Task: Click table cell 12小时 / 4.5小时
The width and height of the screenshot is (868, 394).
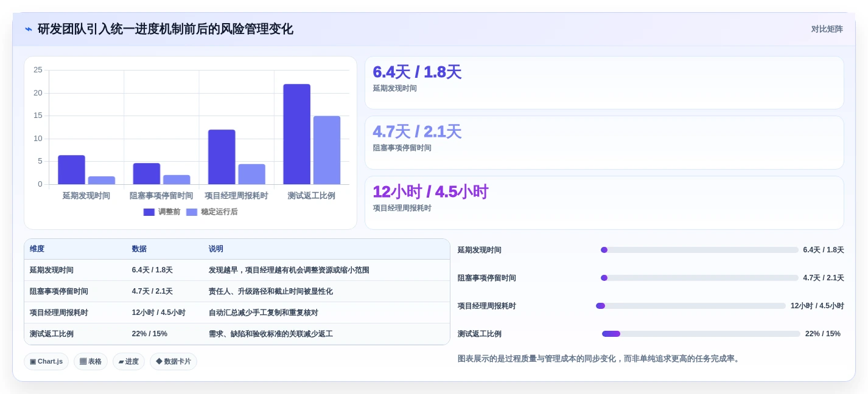Action: point(159,313)
